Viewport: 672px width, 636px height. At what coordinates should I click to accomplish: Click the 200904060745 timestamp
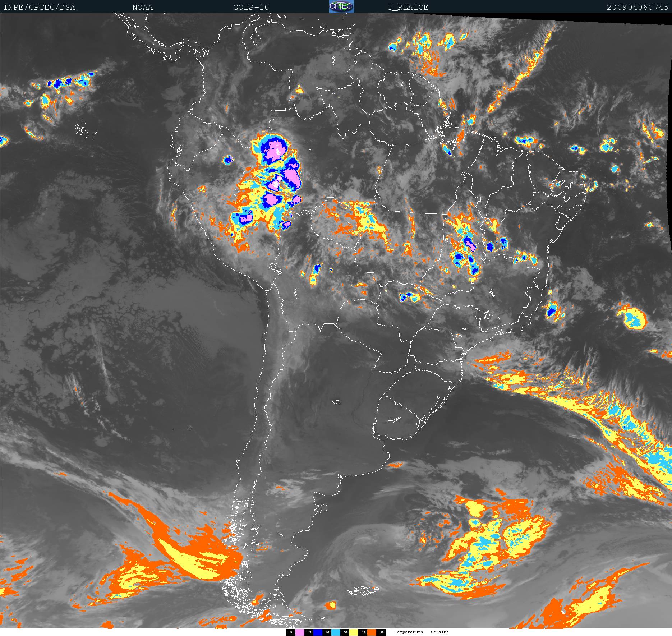click(x=638, y=7)
